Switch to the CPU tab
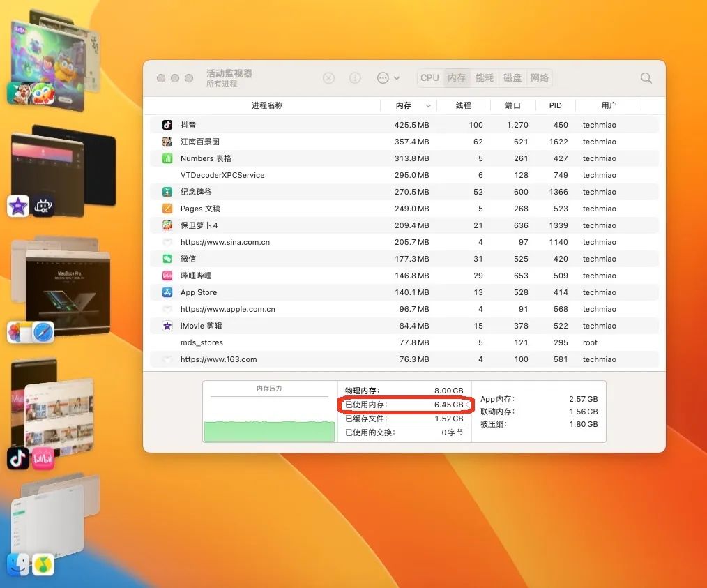This screenshot has width=707, height=588. (x=429, y=77)
